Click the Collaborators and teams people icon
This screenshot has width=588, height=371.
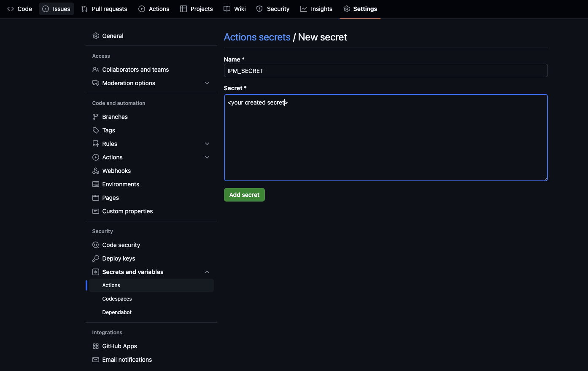coord(96,70)
